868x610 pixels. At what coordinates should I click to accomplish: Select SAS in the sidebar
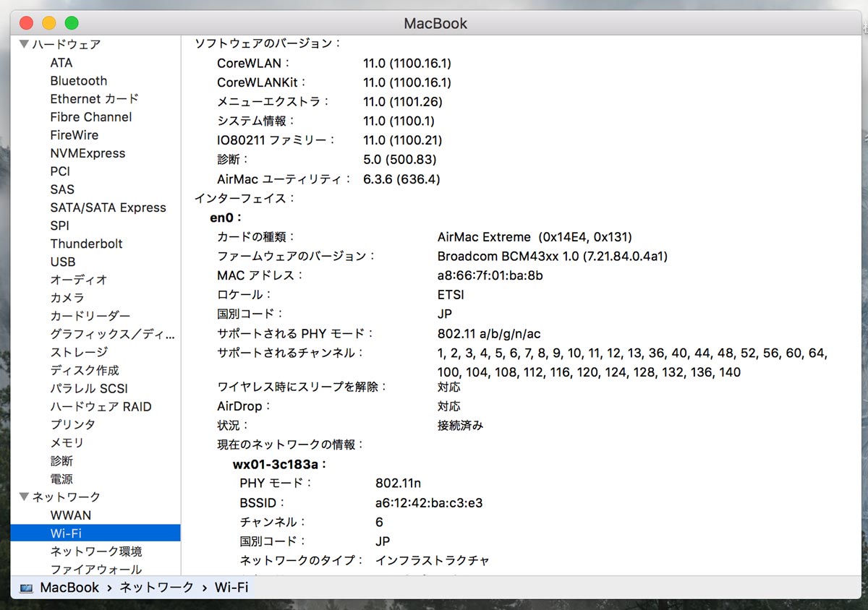62,189
